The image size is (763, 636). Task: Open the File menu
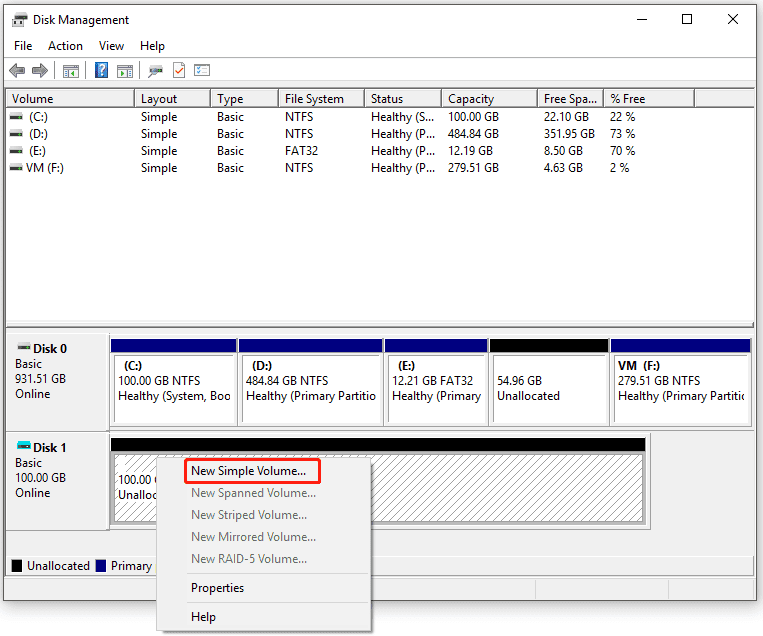23,46
